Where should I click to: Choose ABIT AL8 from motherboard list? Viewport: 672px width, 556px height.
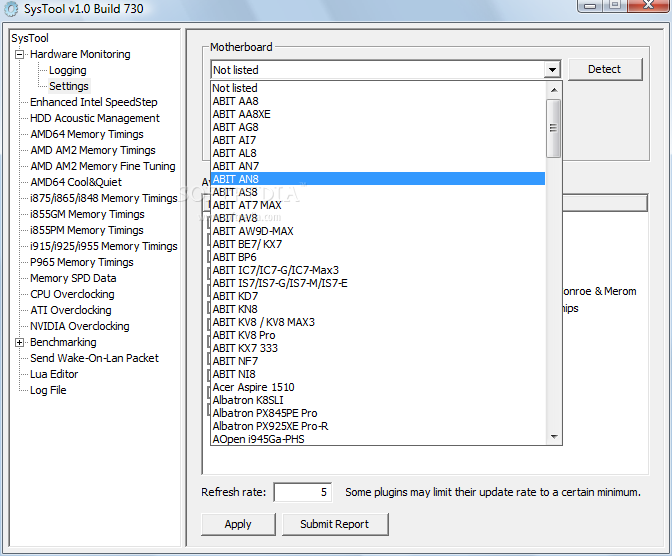coord(378,153)
